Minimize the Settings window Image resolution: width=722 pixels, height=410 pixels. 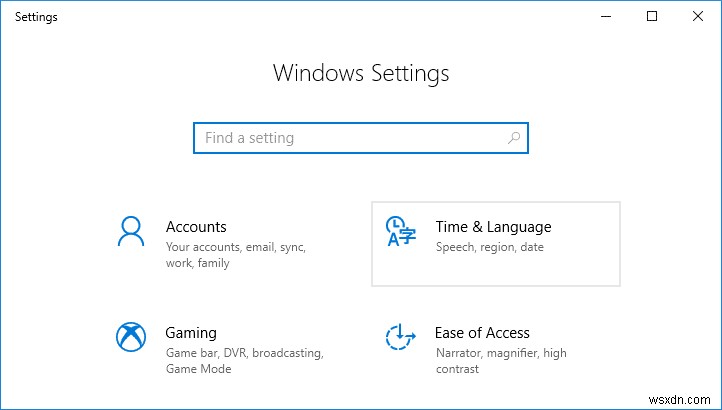(606, 16)
